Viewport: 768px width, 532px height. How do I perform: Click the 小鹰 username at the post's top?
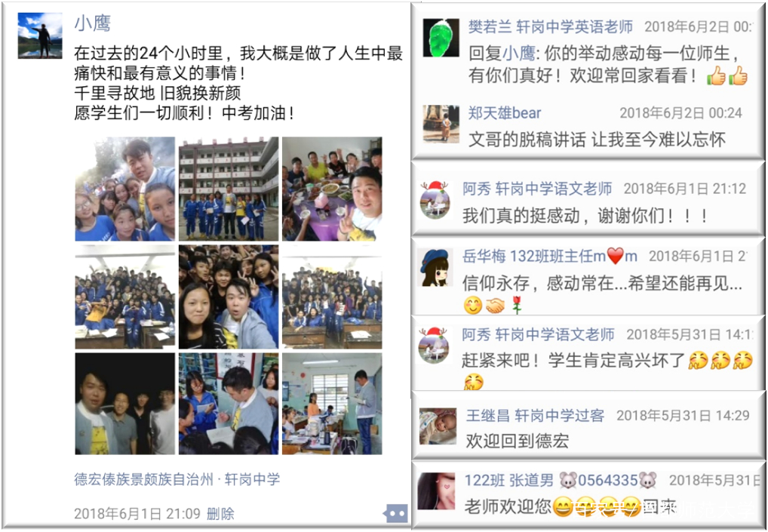[93, 23]
